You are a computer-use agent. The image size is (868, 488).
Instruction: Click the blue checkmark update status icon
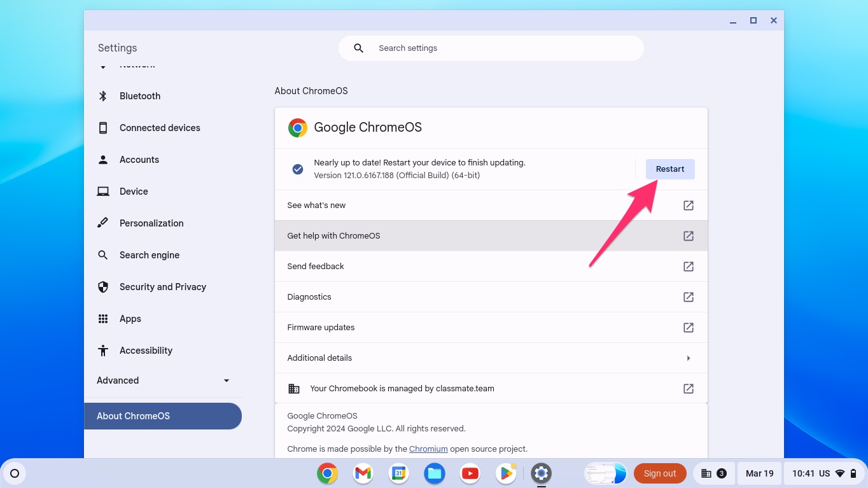click(297, 169)
